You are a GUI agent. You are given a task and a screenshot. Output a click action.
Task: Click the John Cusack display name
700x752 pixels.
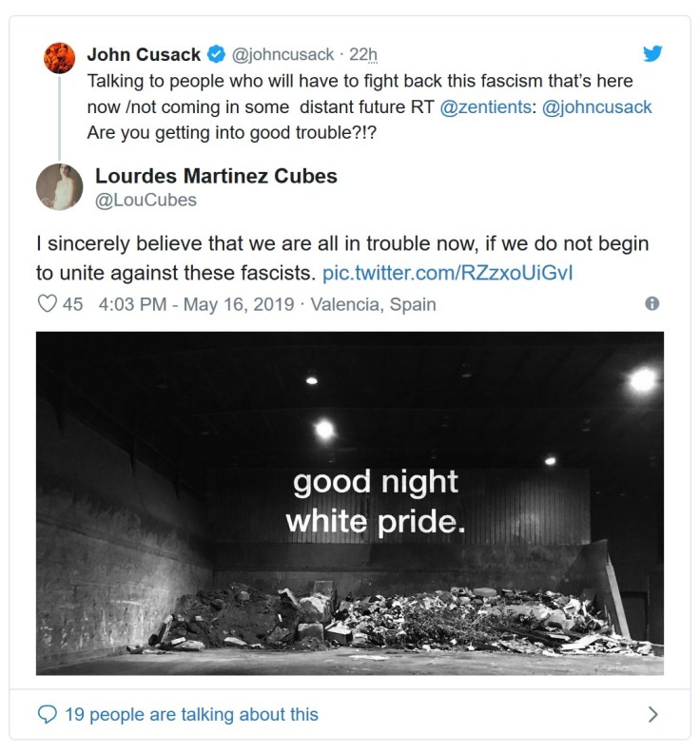click(144, 54)
